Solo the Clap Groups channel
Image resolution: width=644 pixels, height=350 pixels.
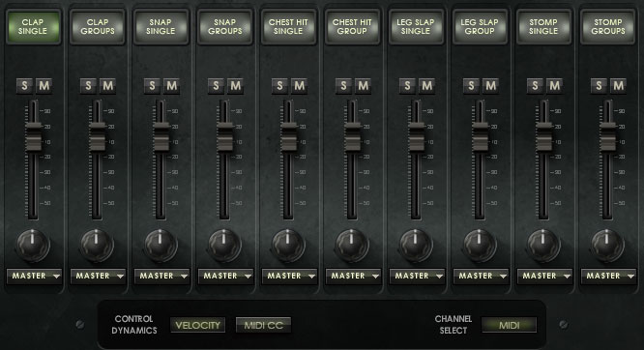pos(88,86)
